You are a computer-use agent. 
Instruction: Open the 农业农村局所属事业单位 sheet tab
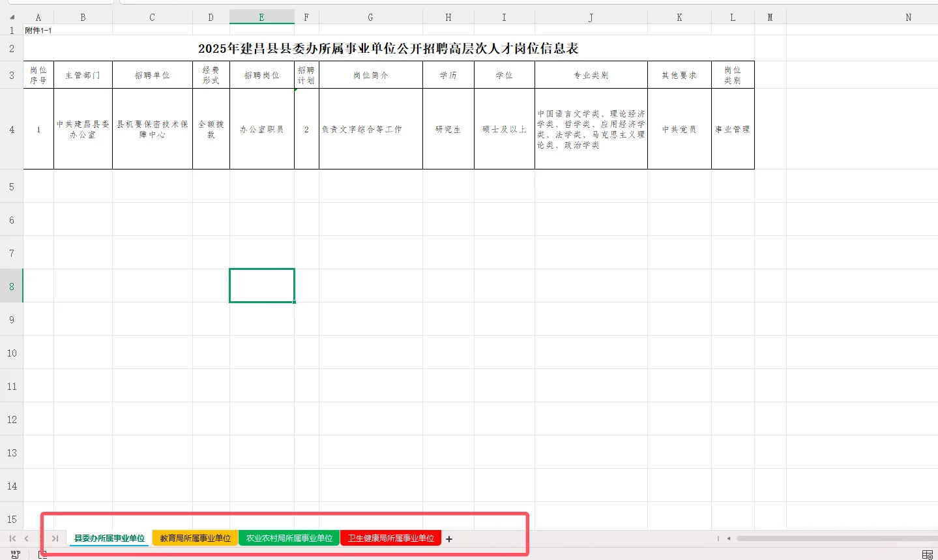coord(289,538)
